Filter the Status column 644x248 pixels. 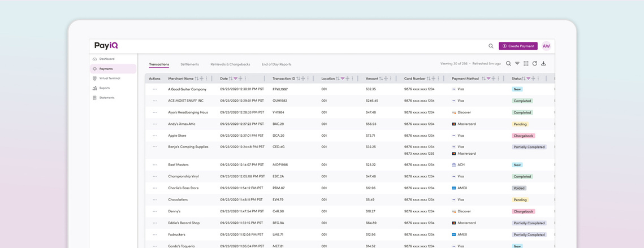point(528,79)
